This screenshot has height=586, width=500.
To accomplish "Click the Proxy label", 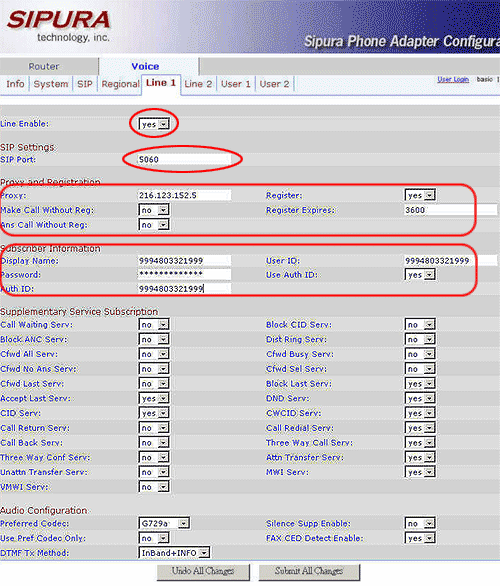I will click(13, 195).
